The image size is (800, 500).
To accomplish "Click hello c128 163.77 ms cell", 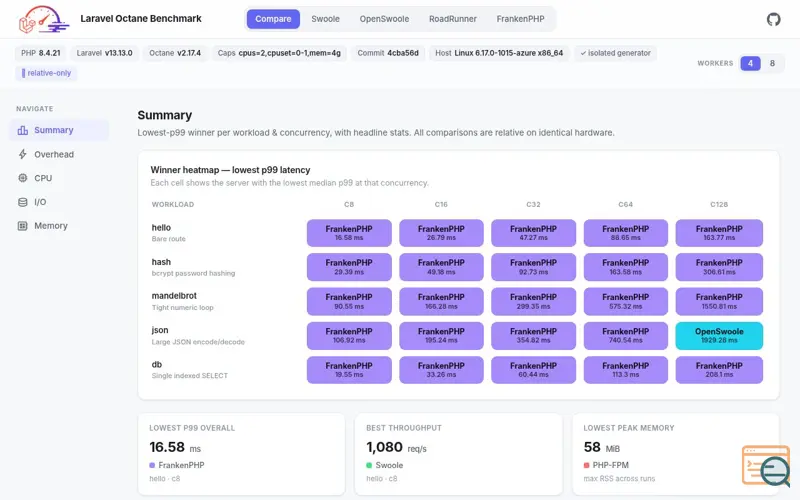I will click(x=719, y=233).
